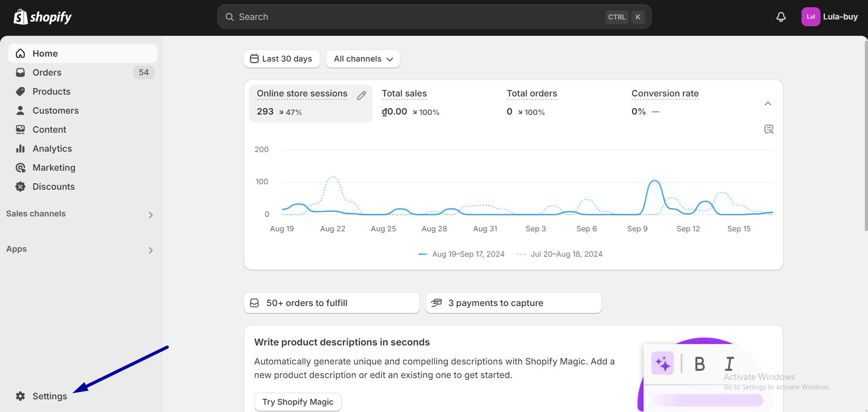Click Sep 9 axis label
The image size is (868, 412).
coord(637,229)
